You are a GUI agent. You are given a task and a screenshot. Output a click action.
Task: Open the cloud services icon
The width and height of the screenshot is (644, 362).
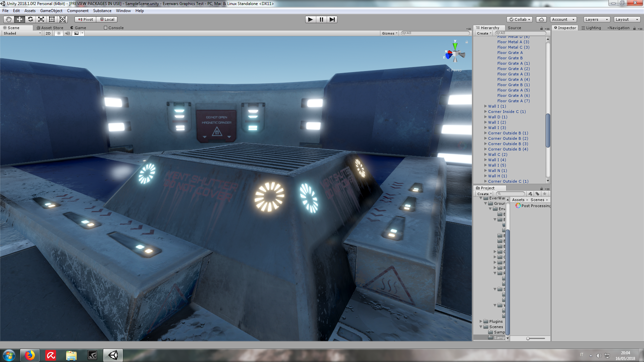(541, 19)
